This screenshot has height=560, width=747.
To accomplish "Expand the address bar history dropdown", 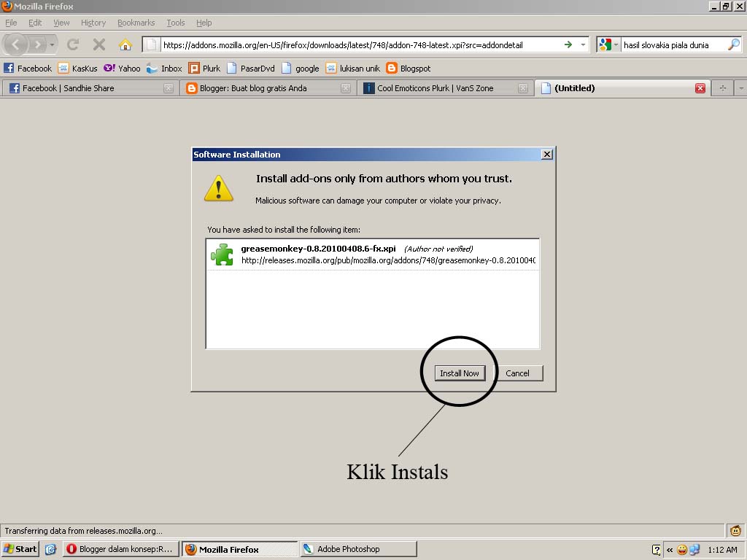I will pyautogui.click(x=583, y=44).
